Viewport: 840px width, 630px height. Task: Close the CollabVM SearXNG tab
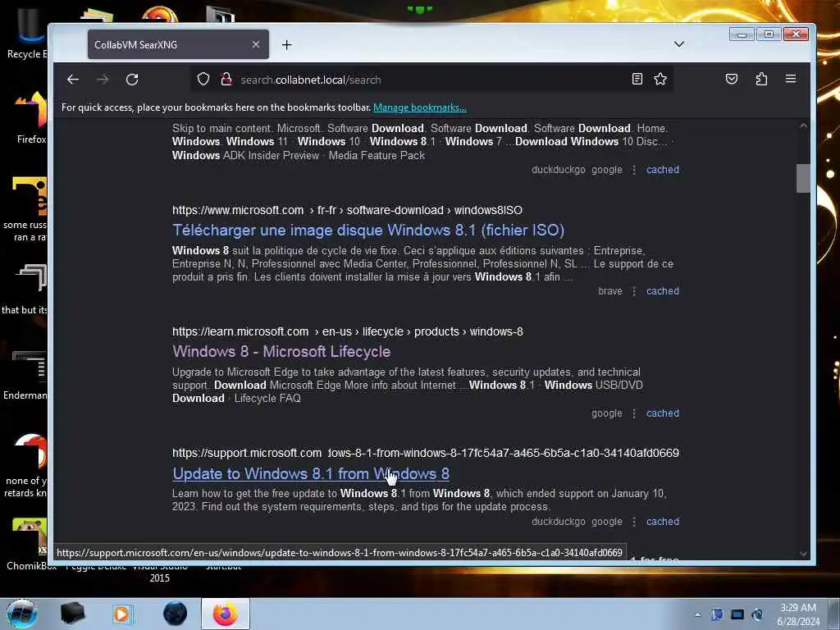point(256,44)
